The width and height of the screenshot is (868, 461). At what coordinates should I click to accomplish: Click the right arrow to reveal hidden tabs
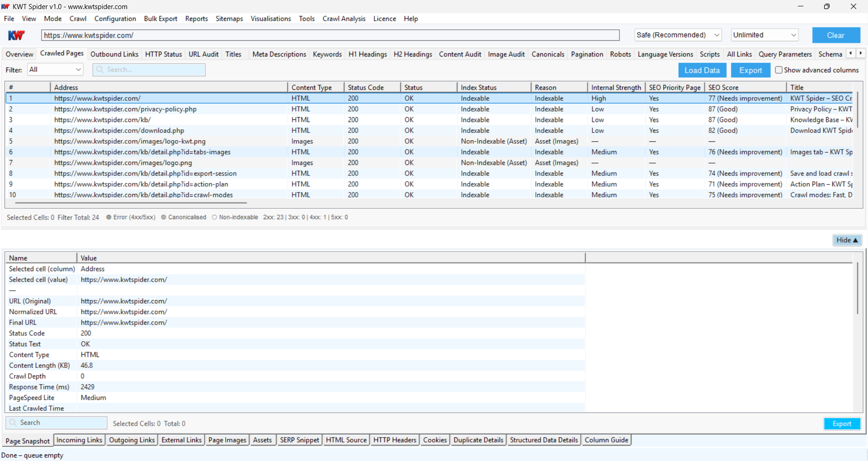(x=861, y=53)
